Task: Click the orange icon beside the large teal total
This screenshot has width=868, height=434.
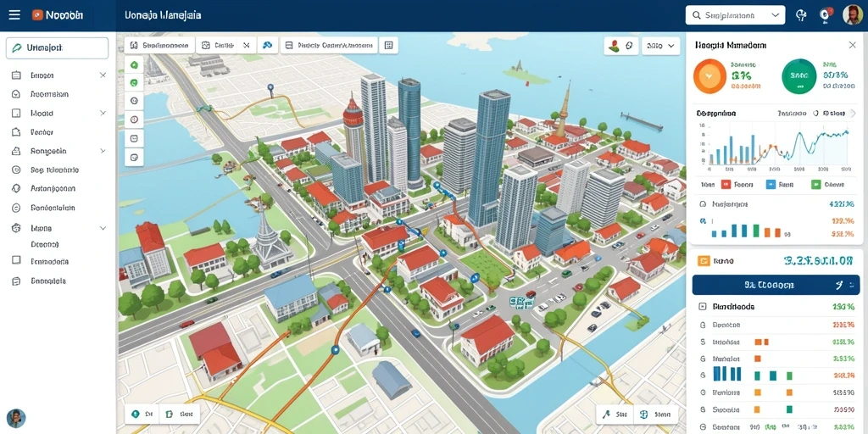Action: coord(704,261)
